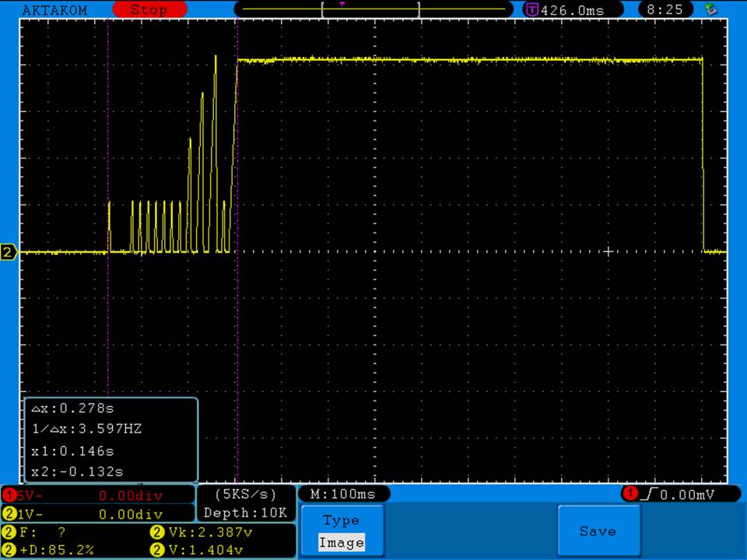Click the channel 2 yellow badge beside 1V-
This screenshot has height=560, width=747.
[9, 514]
